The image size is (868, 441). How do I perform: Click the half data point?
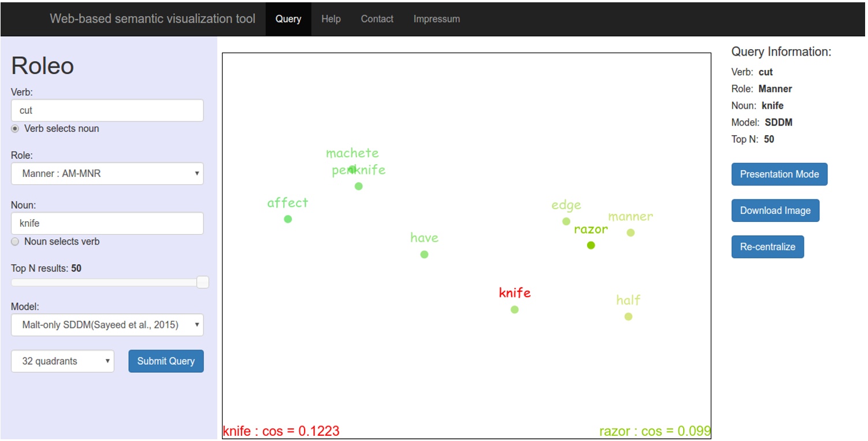pyautogui.click(x=628, y=316)
